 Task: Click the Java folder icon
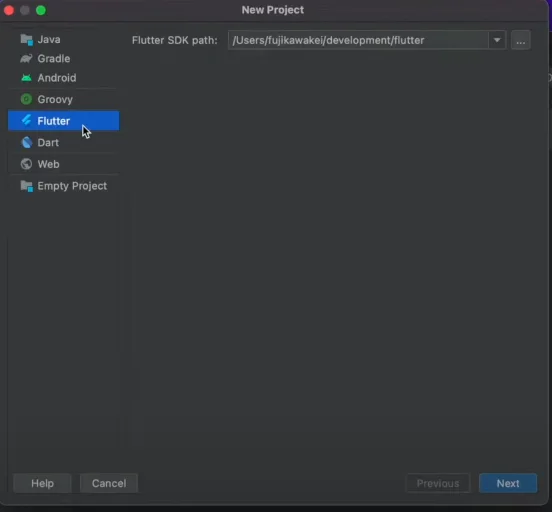pyautogui.click(x=26, y=39)
